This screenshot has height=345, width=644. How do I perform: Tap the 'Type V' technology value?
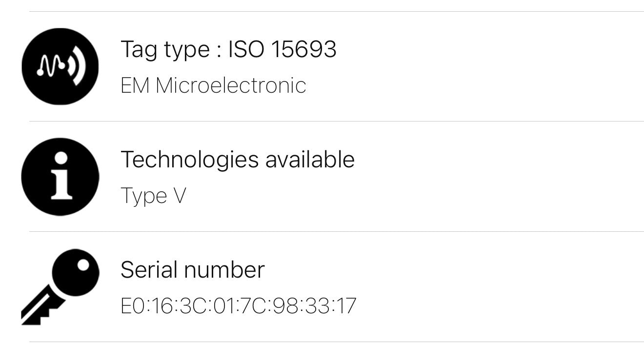153,196
